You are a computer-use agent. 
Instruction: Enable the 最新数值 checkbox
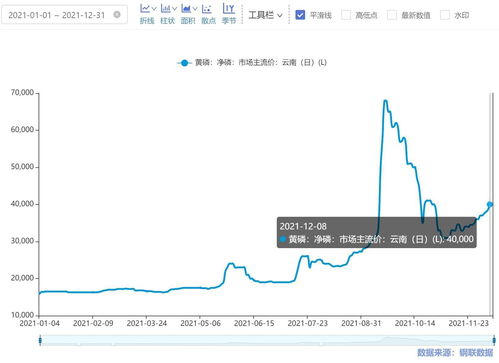(392, 15)
